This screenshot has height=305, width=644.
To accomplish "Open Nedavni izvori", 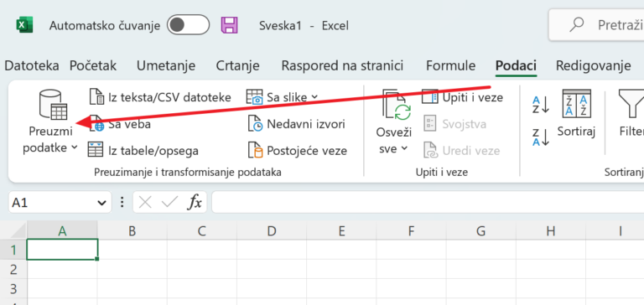I will [x=297, y=124].
